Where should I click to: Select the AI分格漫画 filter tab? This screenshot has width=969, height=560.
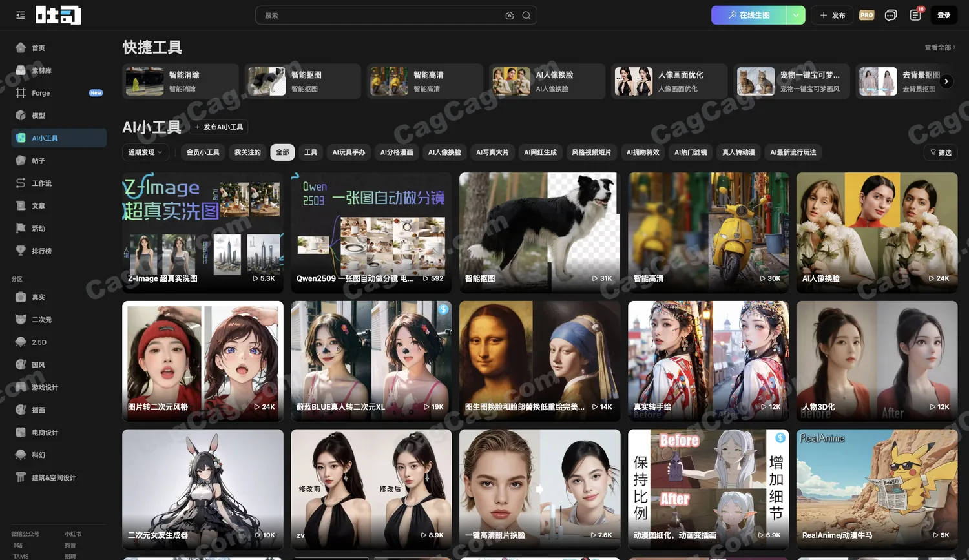[x=397, y=152]
